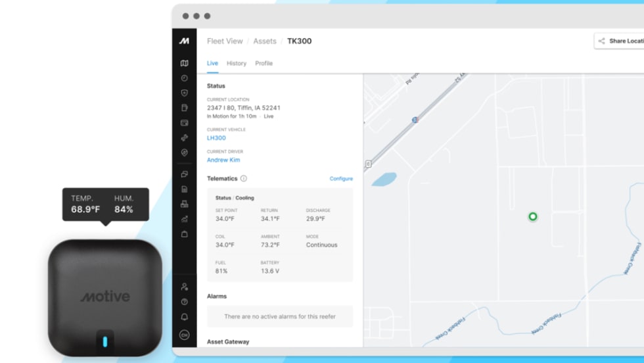Switch to the Profile tab
The width and height of the screenshot is (644, 363).
pyautogui.click(x=264, y=64)
